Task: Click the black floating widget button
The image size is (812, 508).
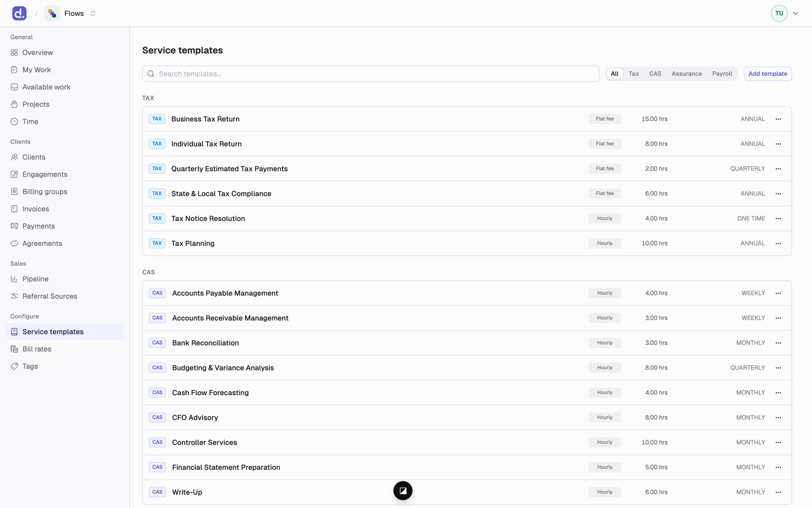Action: 403,491
